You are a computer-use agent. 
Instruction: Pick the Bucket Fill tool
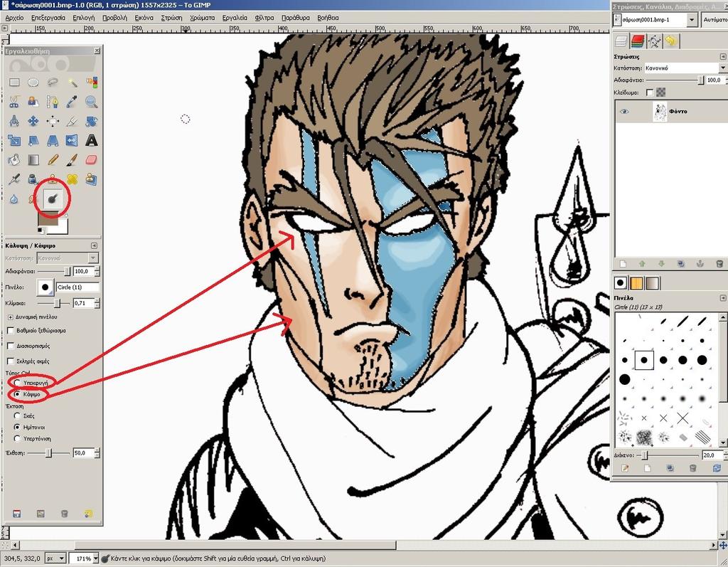(14, 160)
